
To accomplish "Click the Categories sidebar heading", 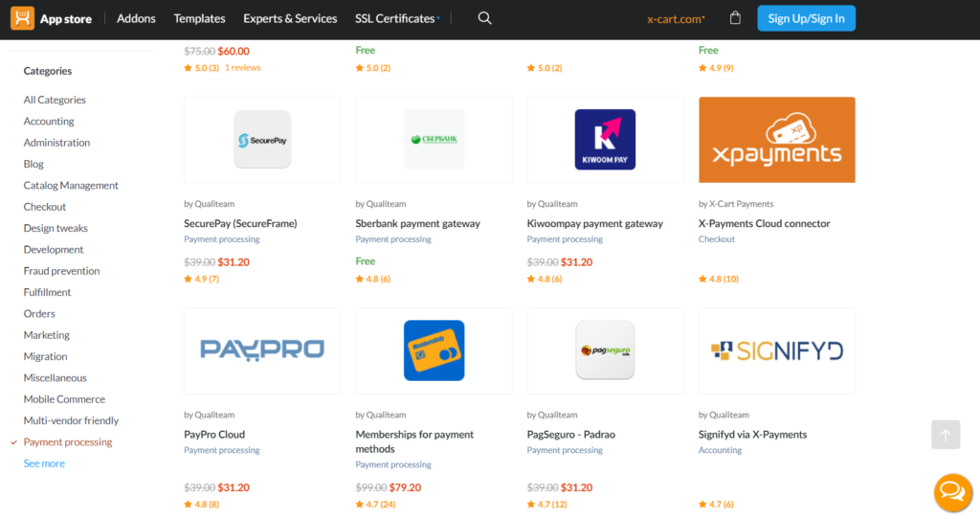I will point(48,71).
